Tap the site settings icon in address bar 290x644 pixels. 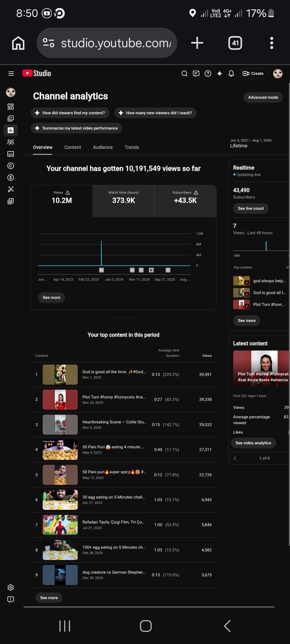[x=49, y=43]
